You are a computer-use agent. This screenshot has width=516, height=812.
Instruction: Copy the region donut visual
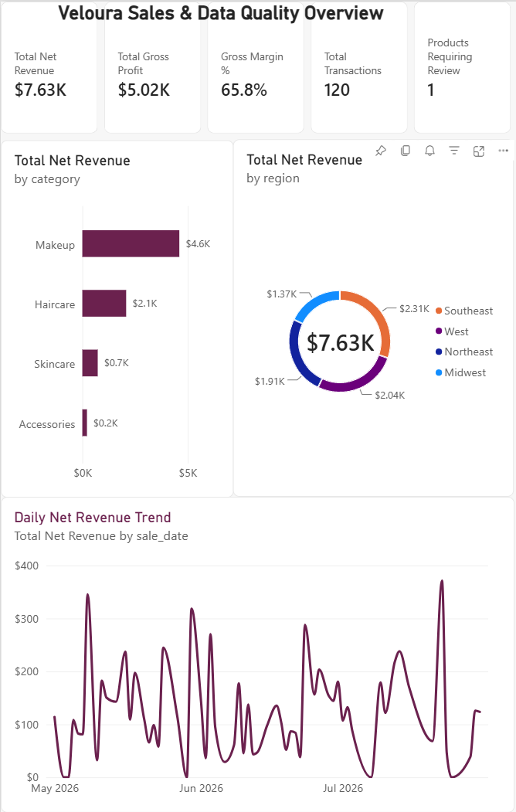pos(406,151)
